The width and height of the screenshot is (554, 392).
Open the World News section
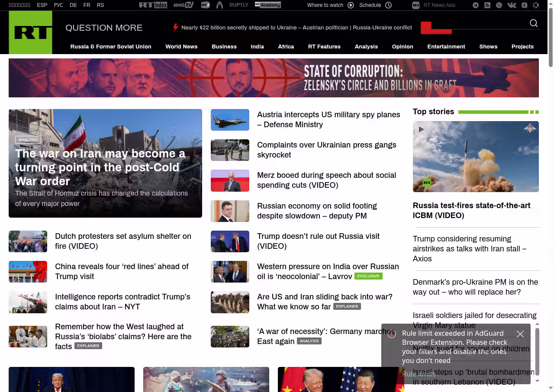(181, 47)
